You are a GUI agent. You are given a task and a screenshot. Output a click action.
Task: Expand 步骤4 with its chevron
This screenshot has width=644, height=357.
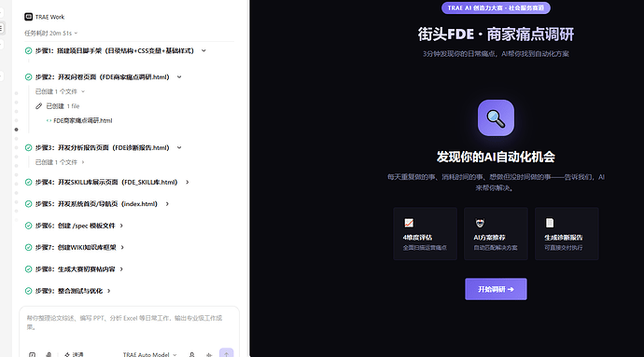188,182
